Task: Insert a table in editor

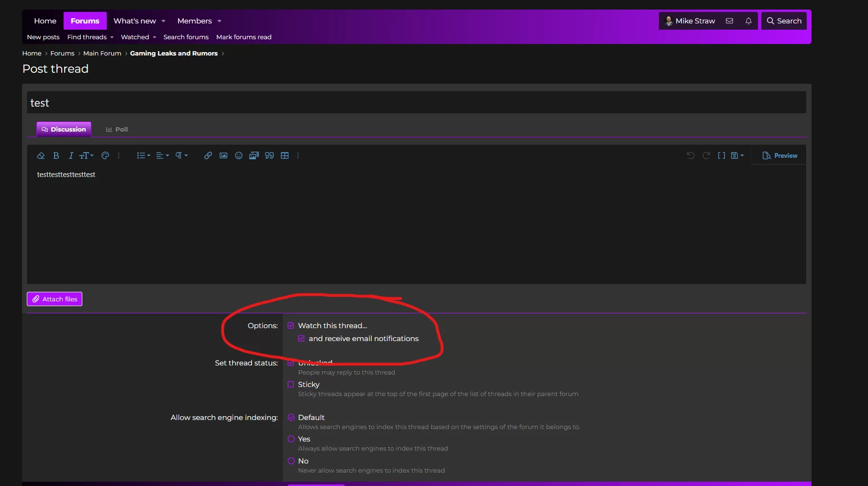Action: coord(285,155)
